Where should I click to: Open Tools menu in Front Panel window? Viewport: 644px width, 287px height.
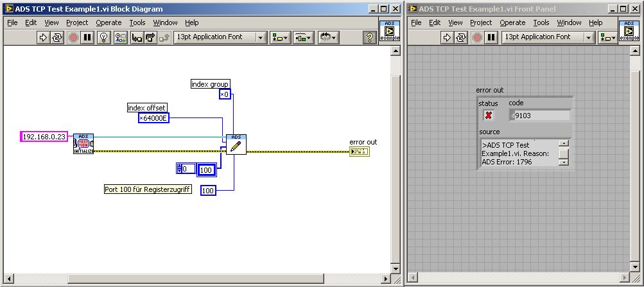541,22
